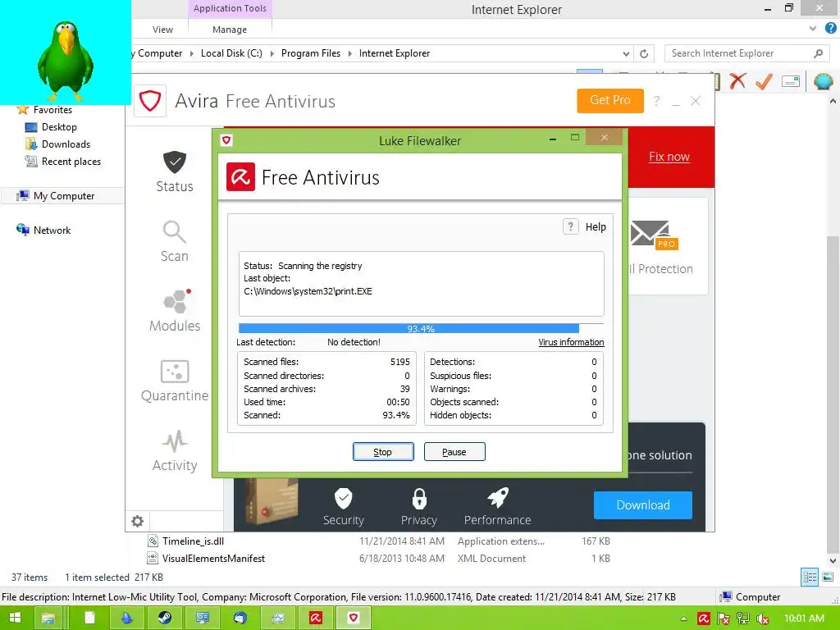The width and height of the screenshot is (840, 630).
Task: Click the Help label in scan dialog
Action: 596,226
